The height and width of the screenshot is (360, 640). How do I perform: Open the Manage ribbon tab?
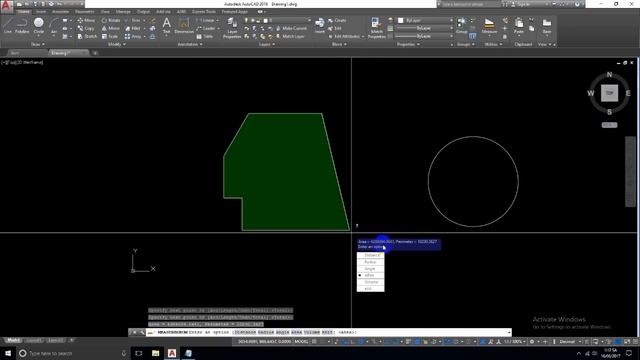coord(123,11)
